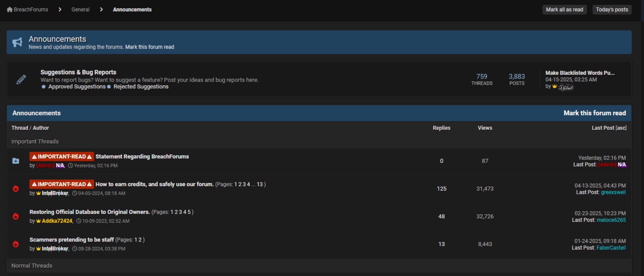The width and height of the screenshot is (644, 276).
Task: View greexswell profile
Action: coord(613,192)
